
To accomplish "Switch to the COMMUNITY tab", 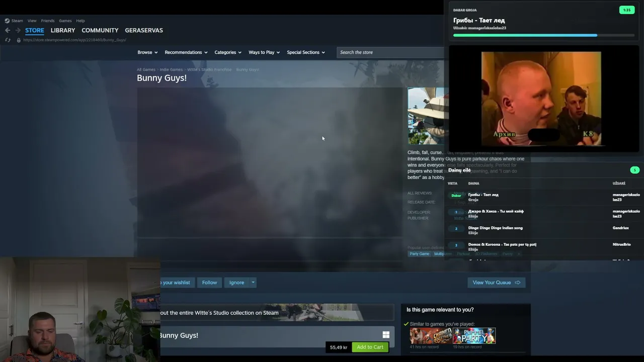I will pyautogui.click(x=100, y=30).
